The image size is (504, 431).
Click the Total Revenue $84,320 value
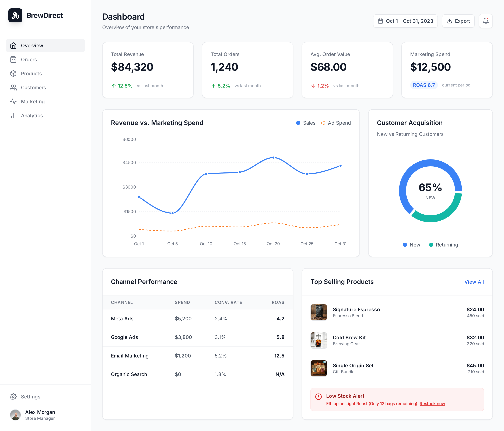[x=132, y=67]
